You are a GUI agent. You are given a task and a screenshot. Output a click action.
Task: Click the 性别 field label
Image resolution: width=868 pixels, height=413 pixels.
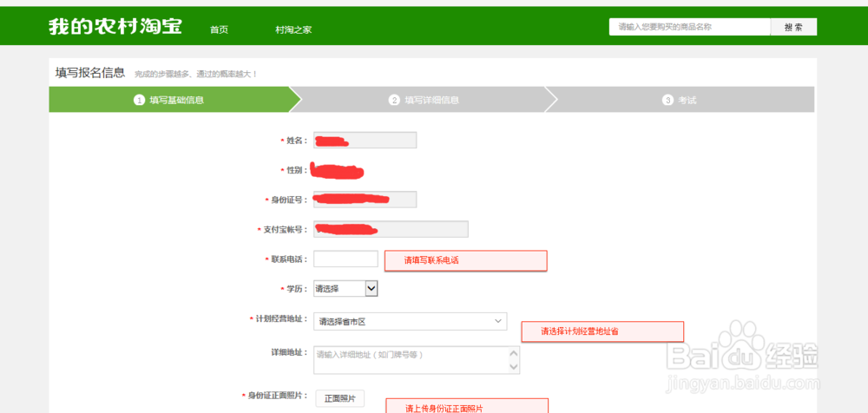(294, 170)
